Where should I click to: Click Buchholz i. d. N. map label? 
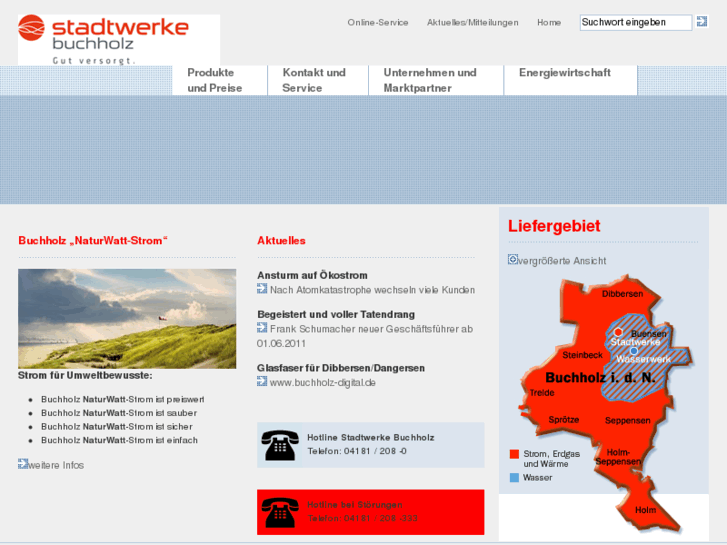coord(600,378)
